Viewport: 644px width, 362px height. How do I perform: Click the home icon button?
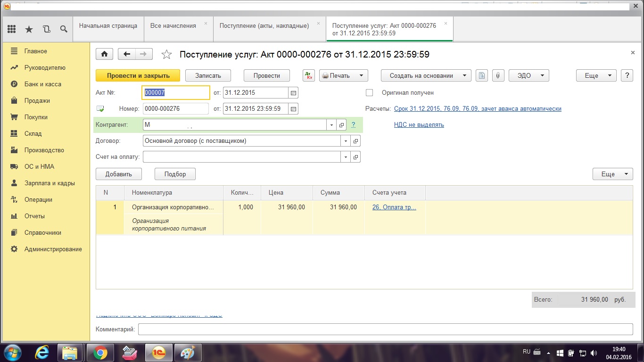click(104, 54)
